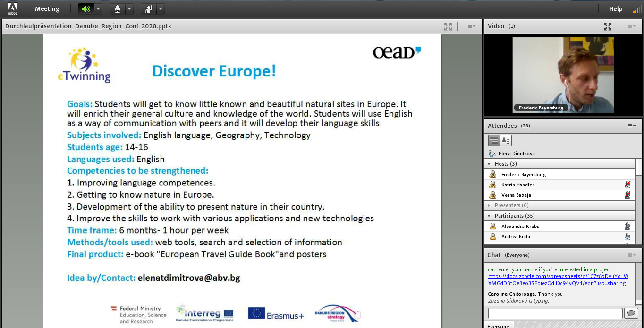
Task: Click host icon beside Katrin Handler
Action: coord(493,185)
